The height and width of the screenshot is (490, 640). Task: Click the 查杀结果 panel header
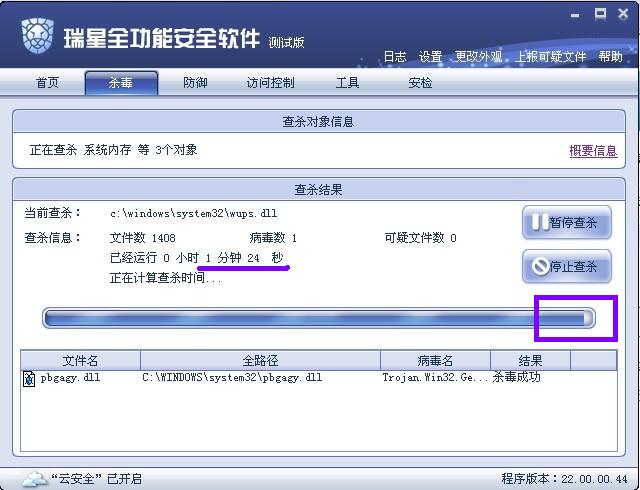tap(319, 190)
